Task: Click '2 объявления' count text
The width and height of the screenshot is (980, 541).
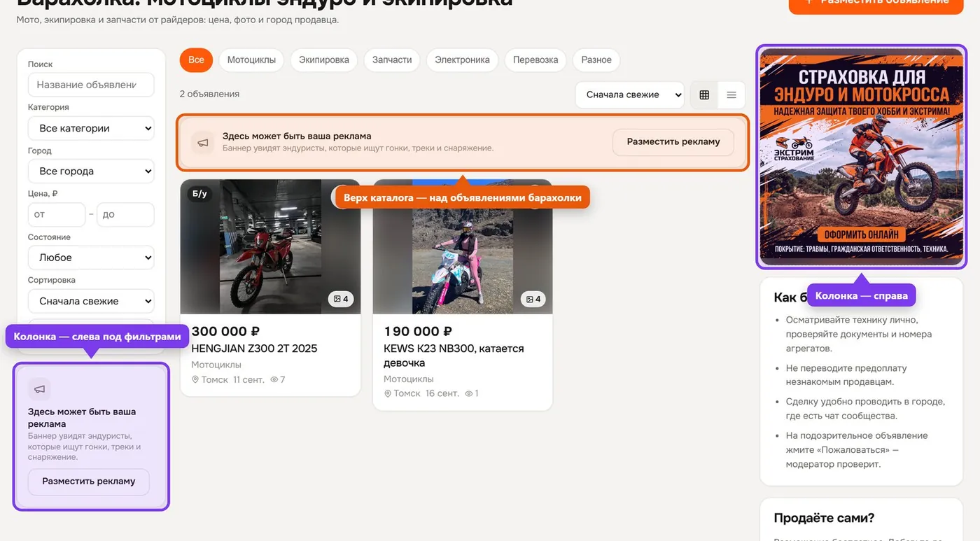Action: (x=209, y=94)
